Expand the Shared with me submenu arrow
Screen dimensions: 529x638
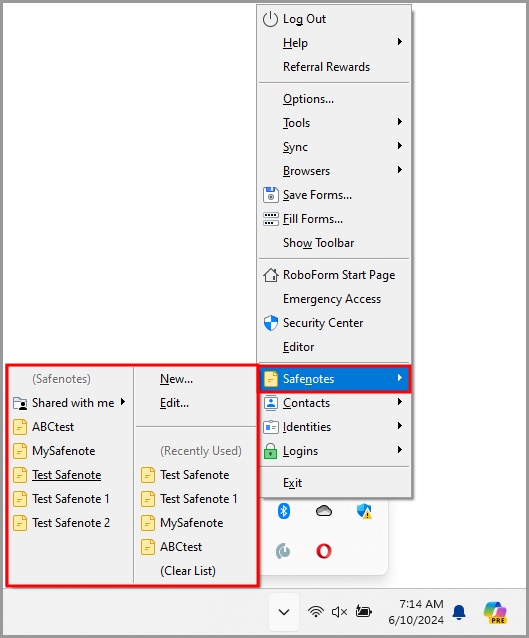pos(122,402)
